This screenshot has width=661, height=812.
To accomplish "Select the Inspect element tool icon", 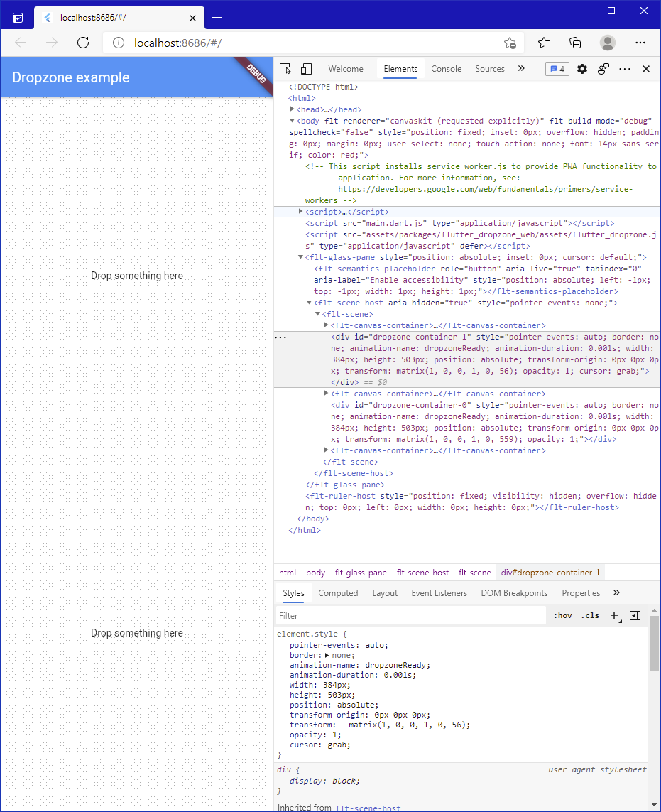I will coord(285,68).
